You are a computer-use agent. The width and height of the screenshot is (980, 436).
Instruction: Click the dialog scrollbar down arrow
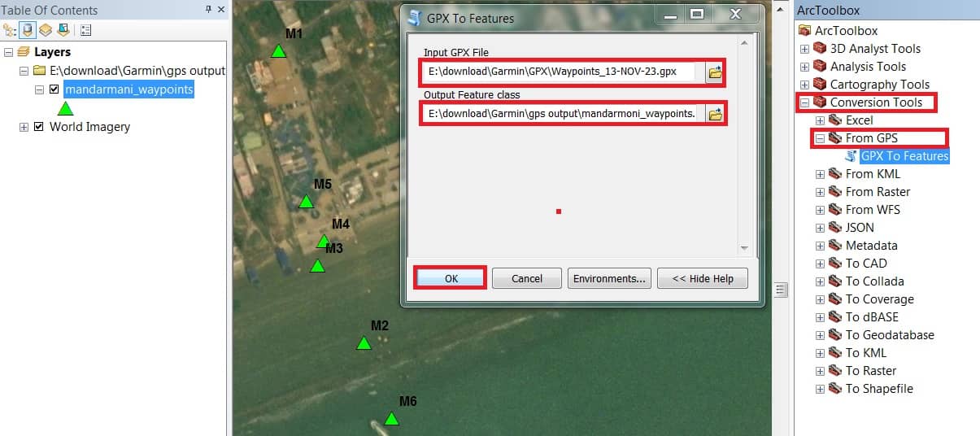pyautogui.click(x=743, y=248)
